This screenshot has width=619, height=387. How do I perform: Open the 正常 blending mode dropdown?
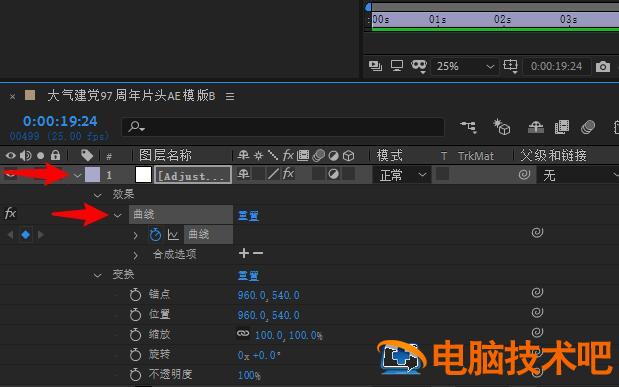pyautogui.click(x=401, y=175)
